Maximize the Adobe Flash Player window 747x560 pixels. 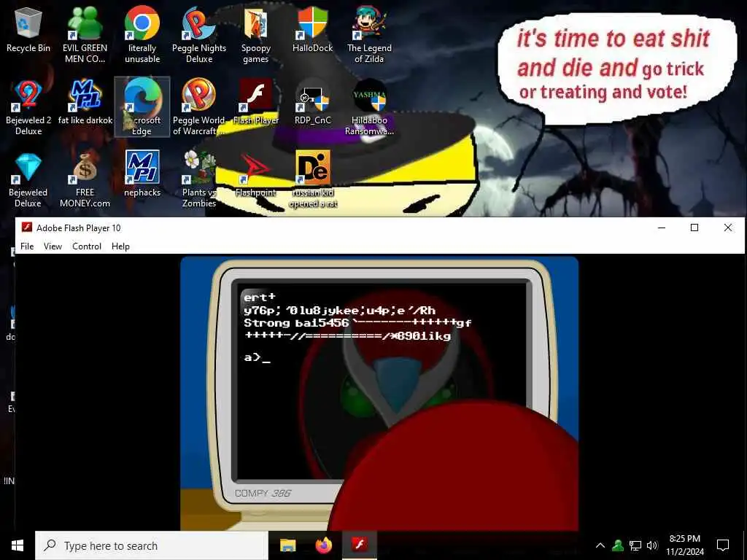click(694, 227)
